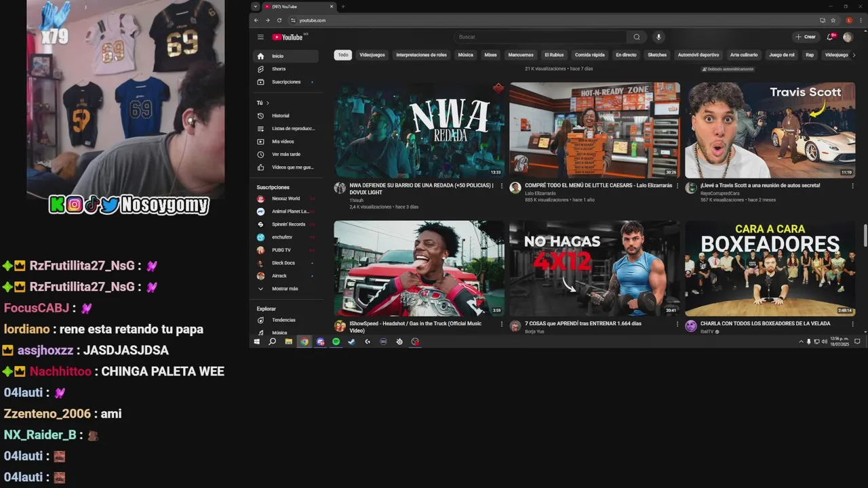Click Thisuh channel avatar
The width and height of the screenshot is (868, 488).
coord(340,188)
